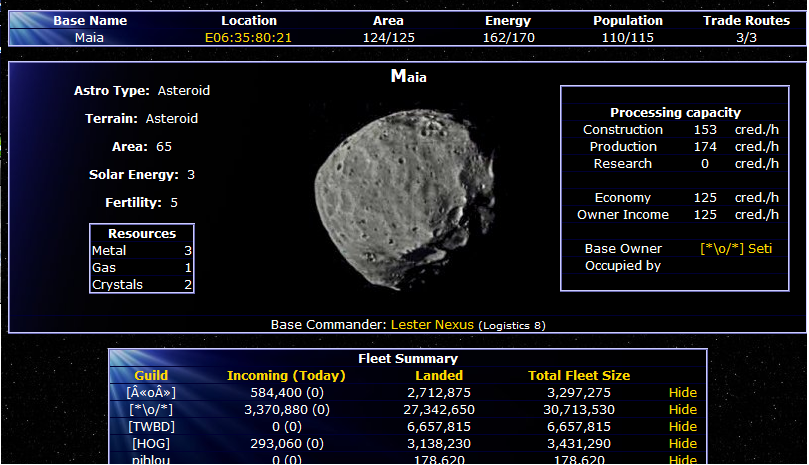Click Research 0 cred./h row
The width and height of the screenshot is (809, 465).
pyautogui.click(x=675, y=164)
